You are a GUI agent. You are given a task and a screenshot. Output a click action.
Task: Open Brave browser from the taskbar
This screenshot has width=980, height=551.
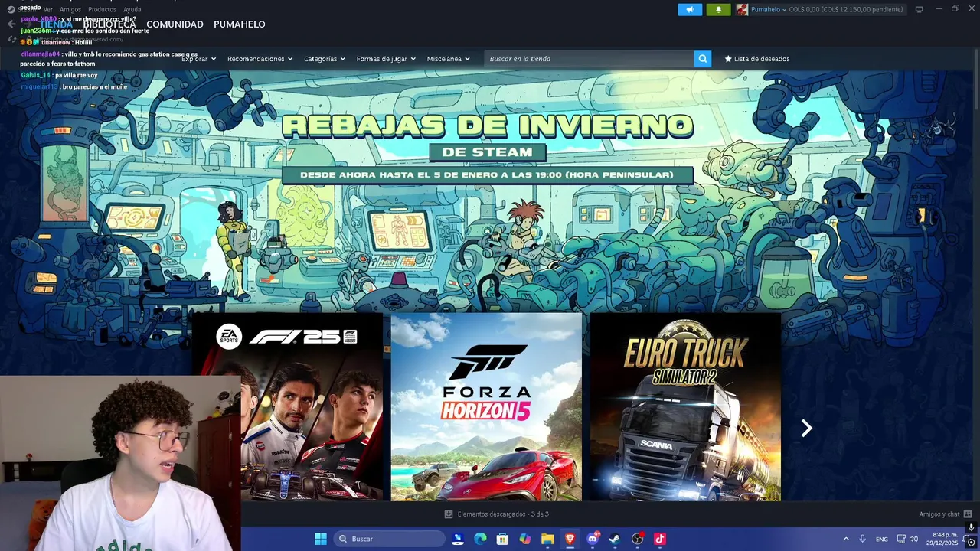coord(570,539)
